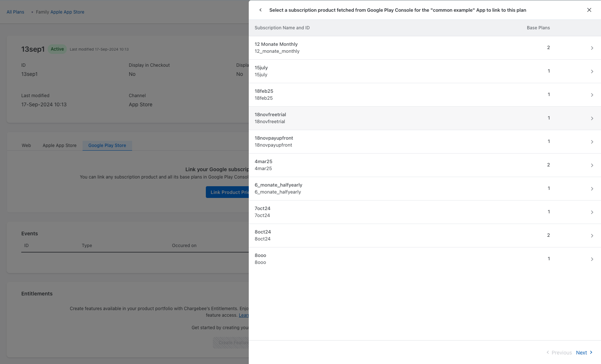Switch to the Apple App Store tab
This screenshot has height=364, width=601.
point(59,146)
